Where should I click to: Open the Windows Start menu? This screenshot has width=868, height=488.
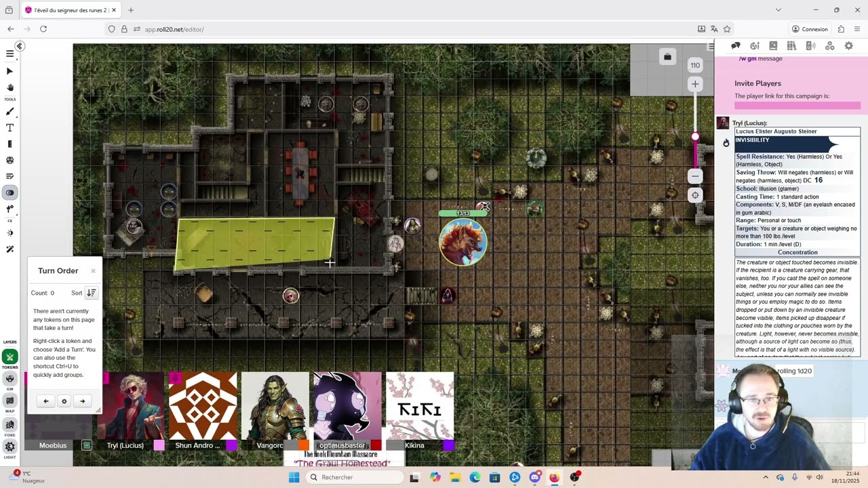pos(294,477)
